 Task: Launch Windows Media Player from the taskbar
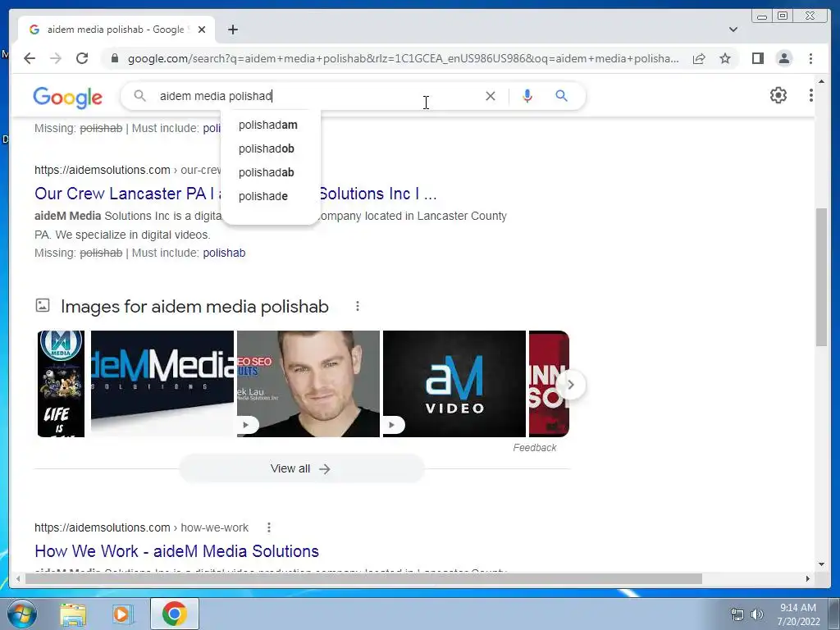click(122, 614)
